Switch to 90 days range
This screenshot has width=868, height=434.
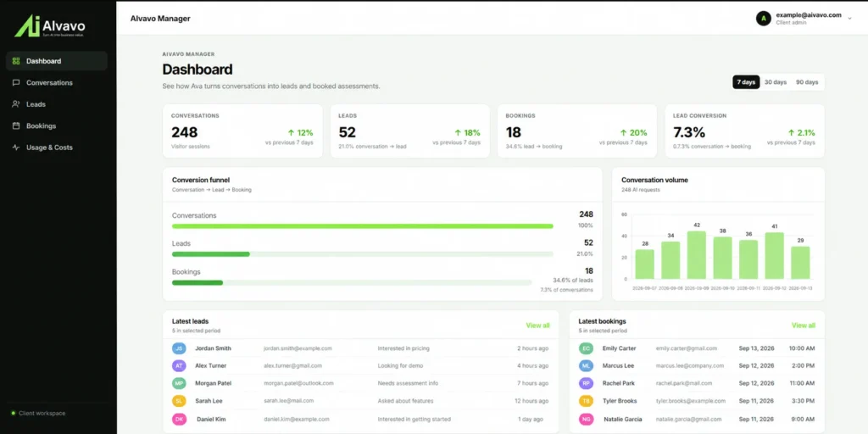click(x=807, y=82)
